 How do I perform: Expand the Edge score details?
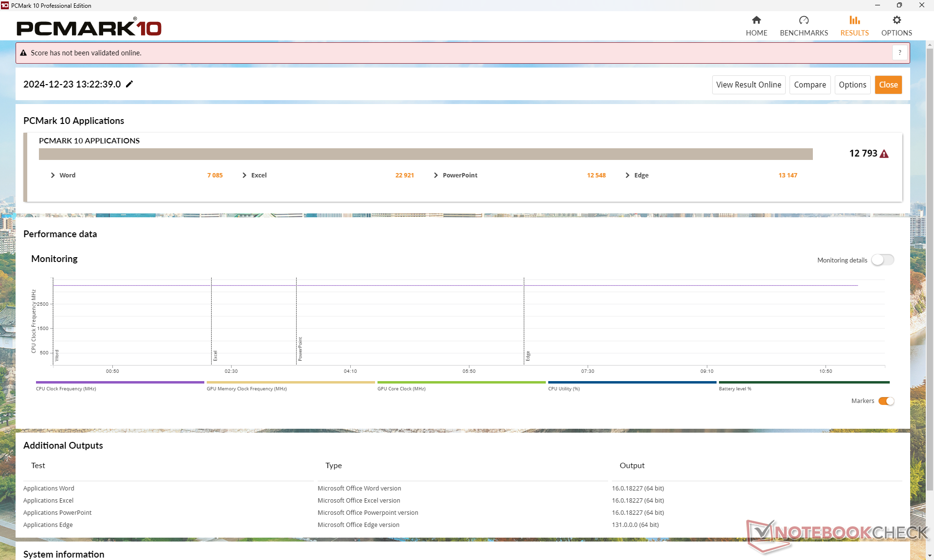[x=628, y=175]
